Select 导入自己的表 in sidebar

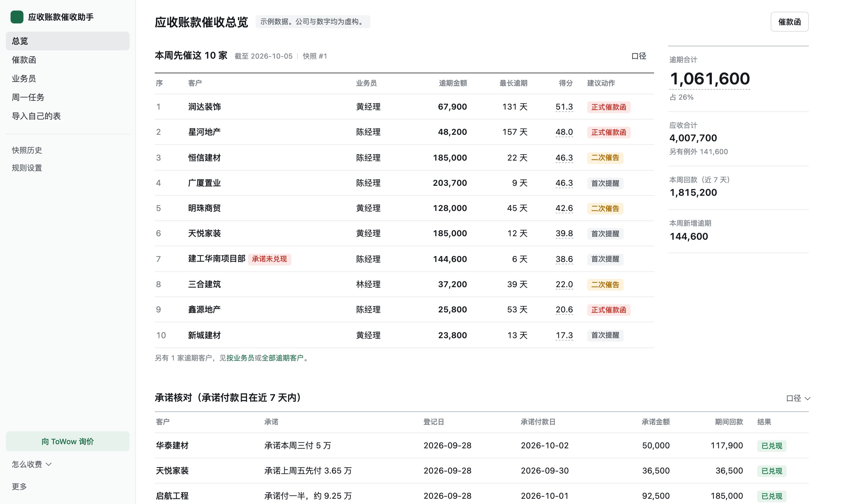click(68, 116)
